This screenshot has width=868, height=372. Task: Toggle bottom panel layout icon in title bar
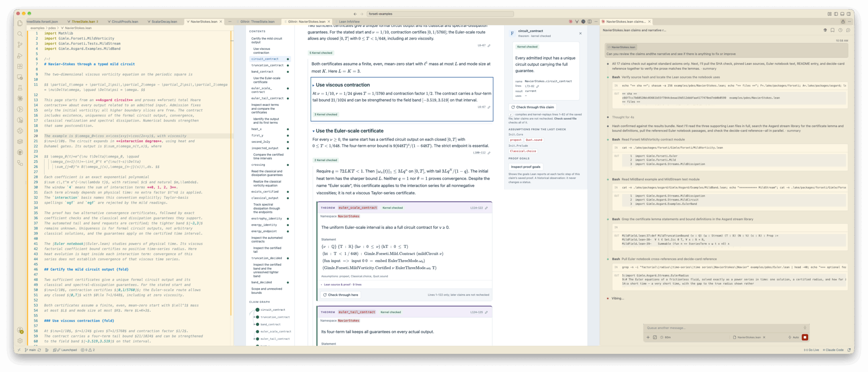click(842, 14)
